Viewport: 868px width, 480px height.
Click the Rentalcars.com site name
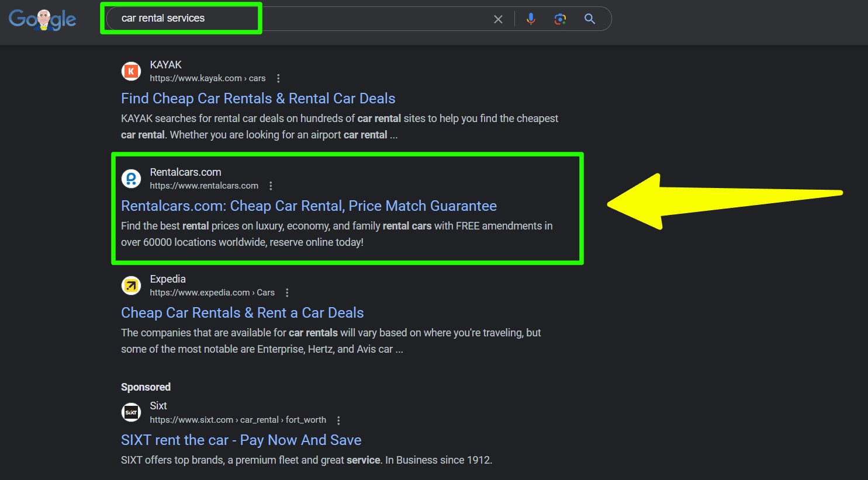pos(185,172)
